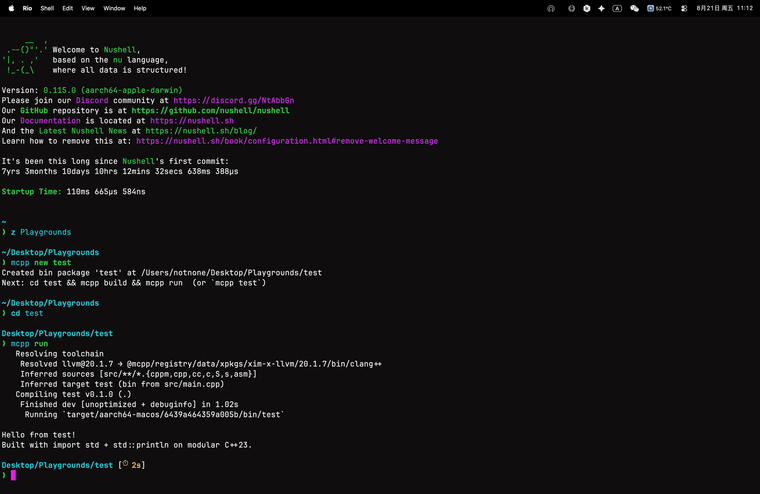Click the 'Discord' word in welcome text
Viewport: 760px width, 494px height.
coord(92,100)
